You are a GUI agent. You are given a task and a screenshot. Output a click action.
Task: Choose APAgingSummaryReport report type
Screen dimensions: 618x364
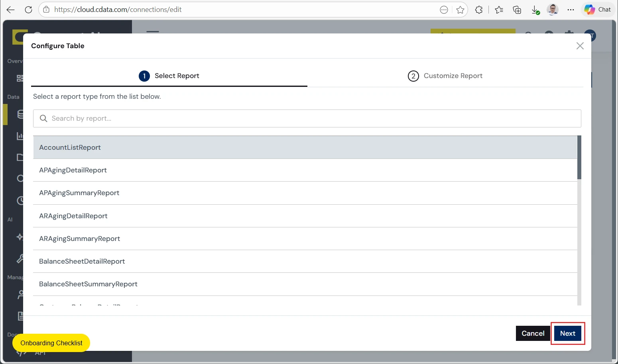pos(305,193)
